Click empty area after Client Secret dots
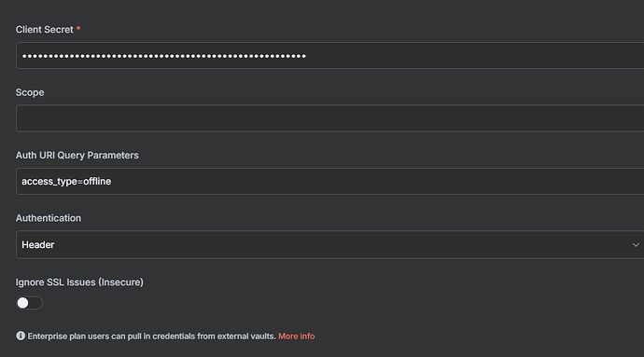 [472, 55]
